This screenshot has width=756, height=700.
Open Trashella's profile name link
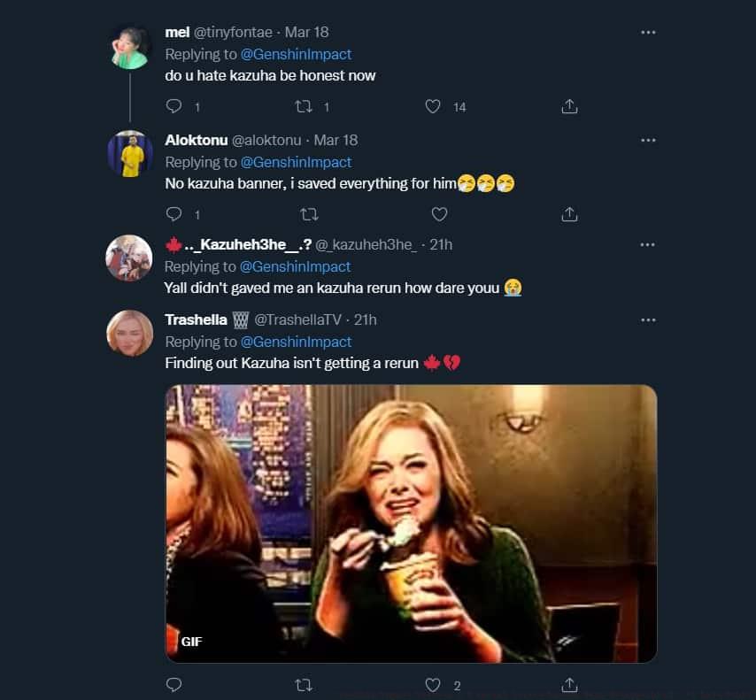[x=197, y=319]
